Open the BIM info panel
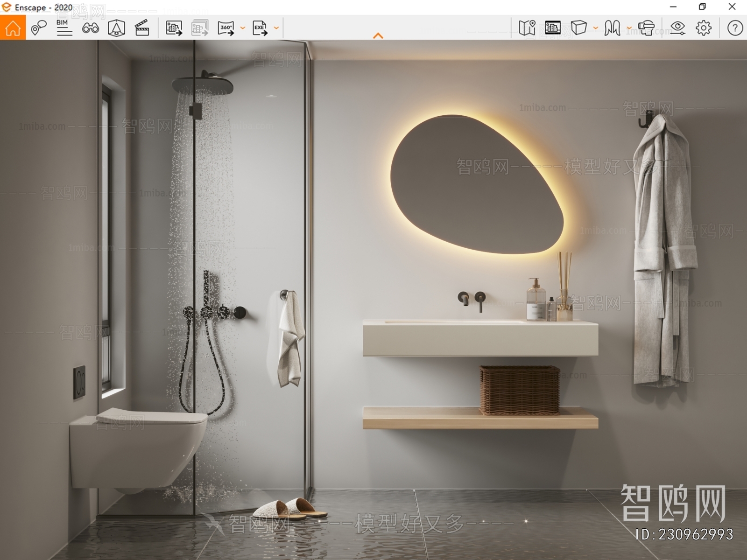This screenshot has height=560, width=747. pyautogui.click(x=64, y=28)
